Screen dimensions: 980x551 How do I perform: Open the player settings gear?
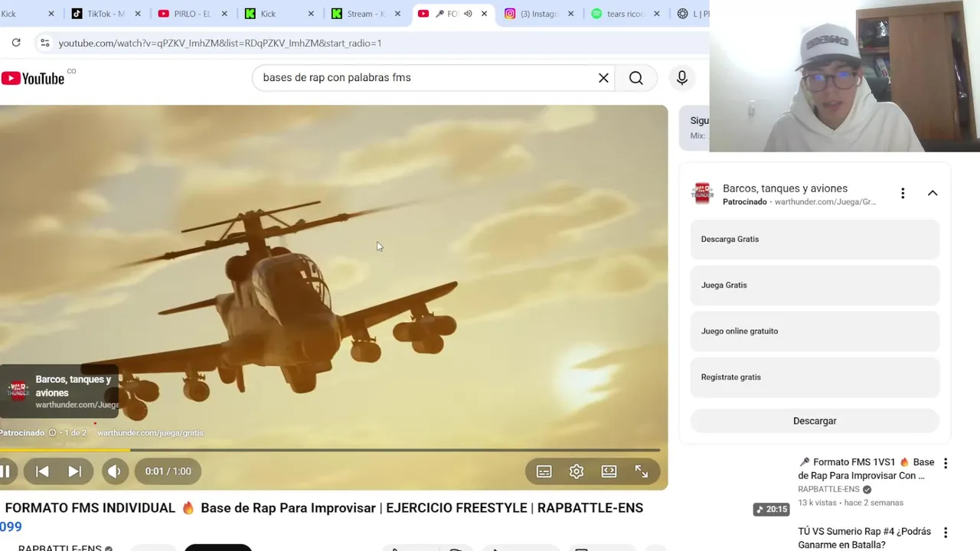[x=577, y=471]
